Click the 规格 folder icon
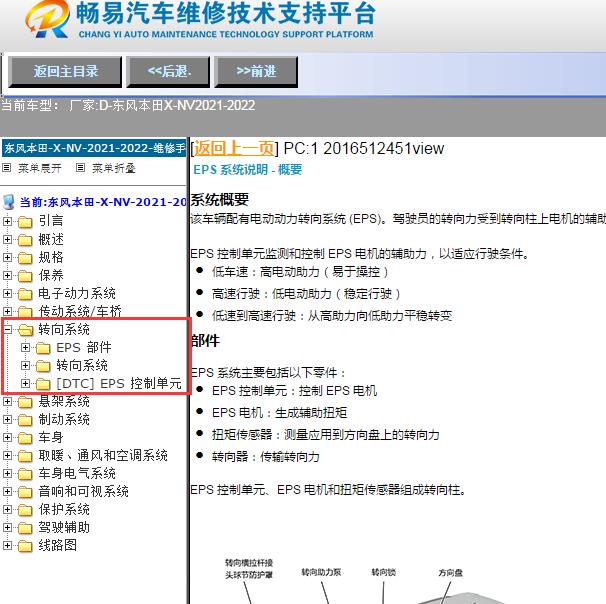 pyautogui.click(x=25, y=258)
